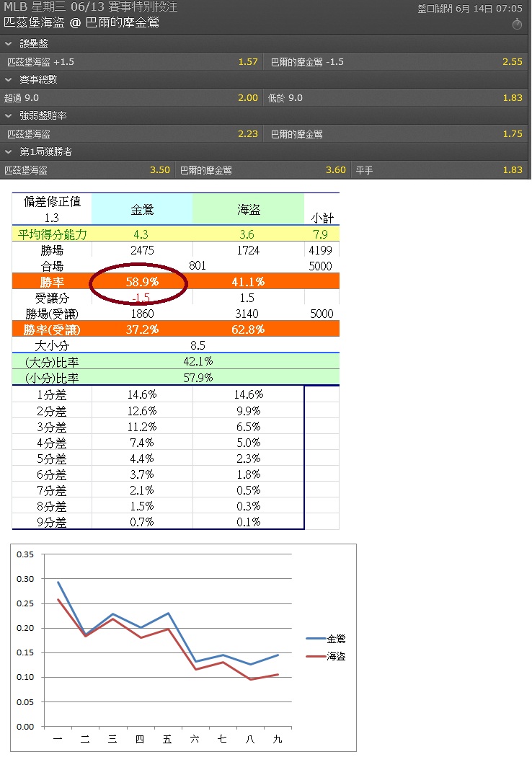This screenshot has height=757, width=532.
Task: Collapse the 強弱盤賠率 section chevron
Action: pyautogui.click(x=8, y=116)
